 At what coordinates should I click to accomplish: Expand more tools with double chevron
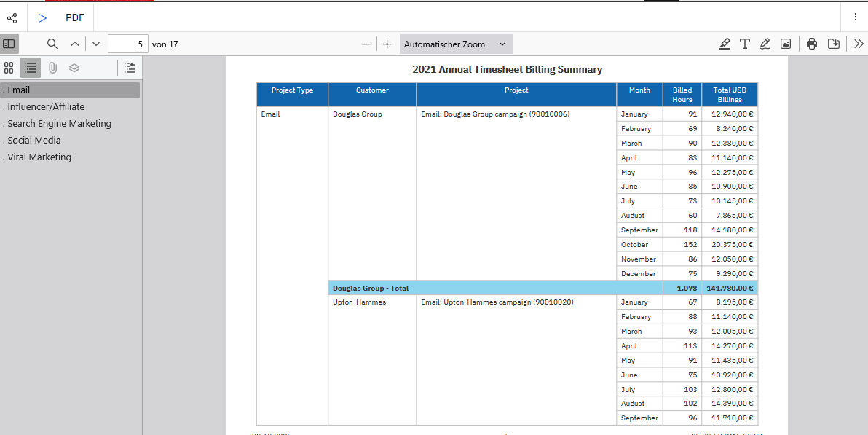pos(859,44)
